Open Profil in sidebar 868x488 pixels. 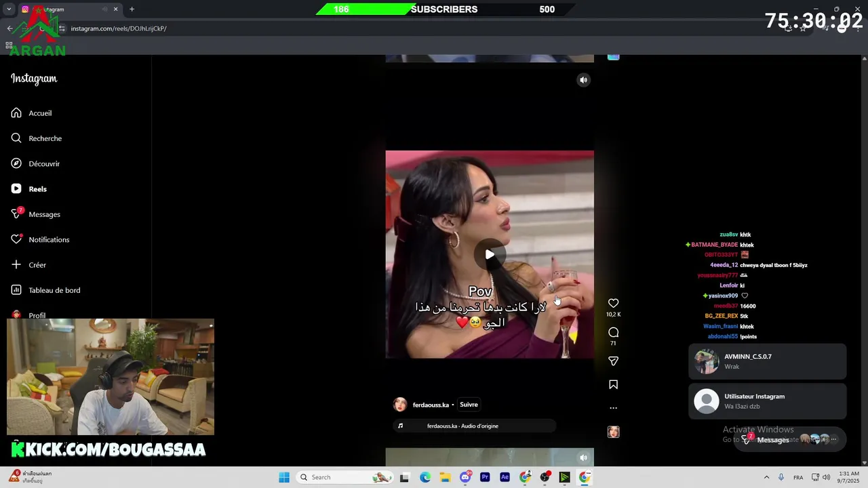click(x=28, y=314)
